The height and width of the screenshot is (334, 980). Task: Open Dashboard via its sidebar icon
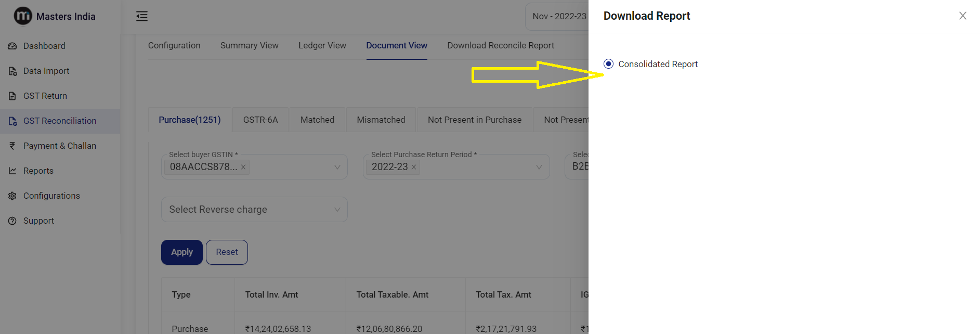(x=12, y=46)
